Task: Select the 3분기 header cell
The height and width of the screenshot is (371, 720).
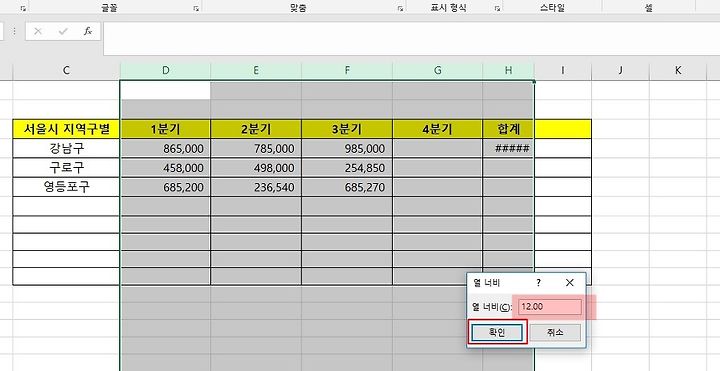Action: 347,129
